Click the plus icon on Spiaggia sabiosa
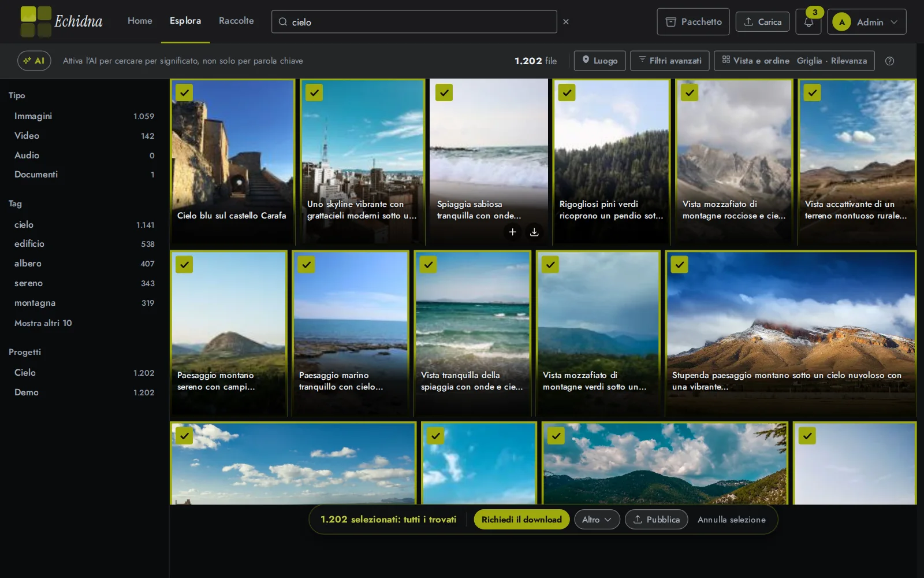The width and height of the screenshot is (924, 578). [512, 232]
